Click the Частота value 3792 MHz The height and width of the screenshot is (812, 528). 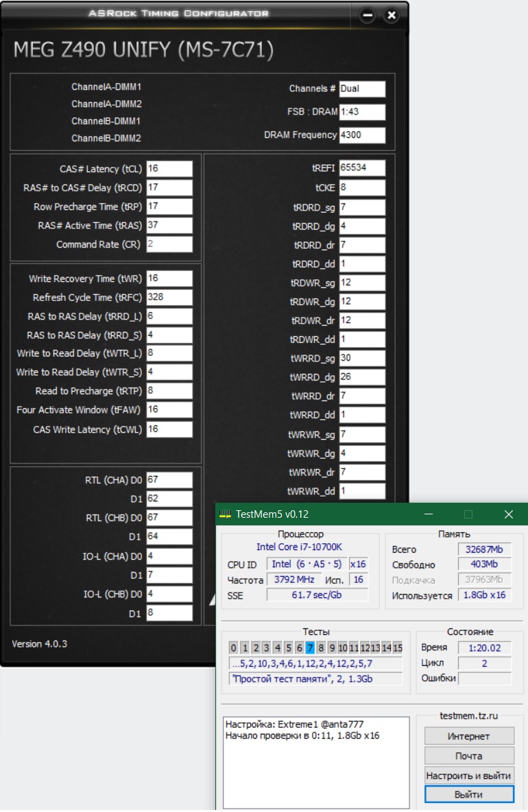pyautogui.click(x=294, y=580)
